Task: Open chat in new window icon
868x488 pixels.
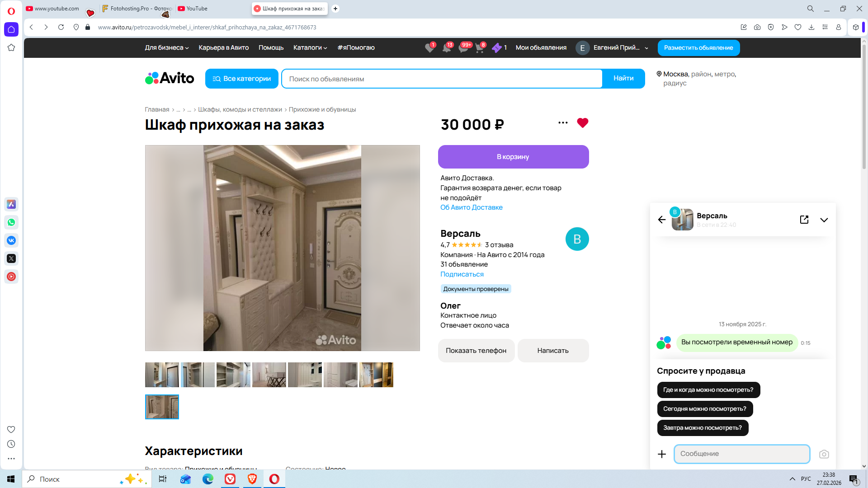Action: 804,220
